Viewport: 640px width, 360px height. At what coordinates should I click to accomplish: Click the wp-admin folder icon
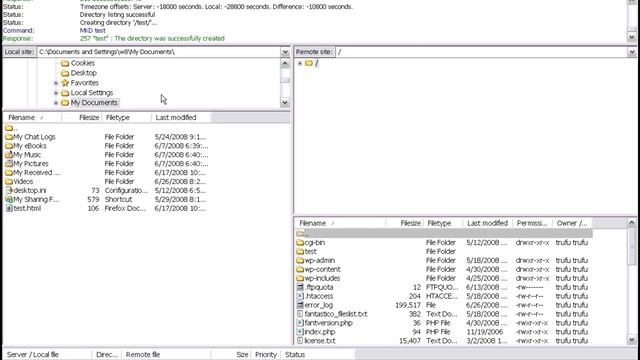click(x=300, y=260)
